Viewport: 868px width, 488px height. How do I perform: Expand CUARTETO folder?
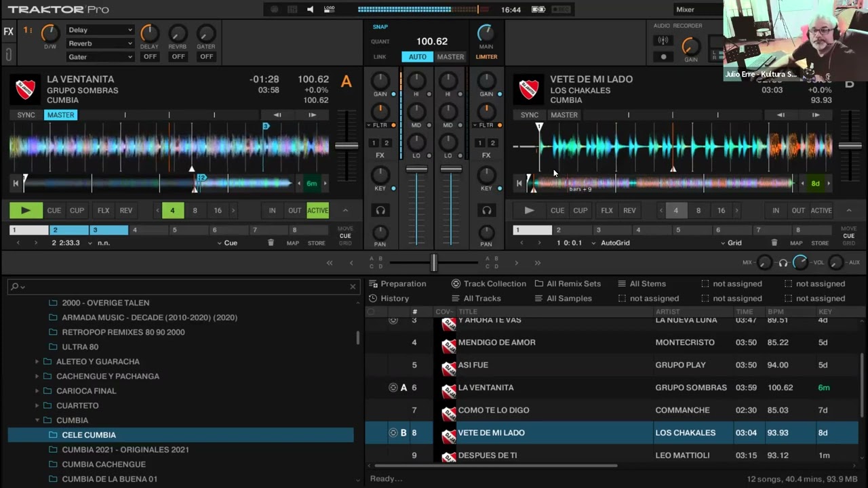pyautogui.click(x=37, y=406)
